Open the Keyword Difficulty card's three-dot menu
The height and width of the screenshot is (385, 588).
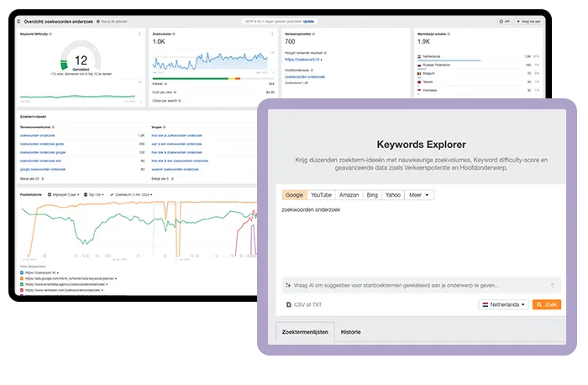click(140, 34)
